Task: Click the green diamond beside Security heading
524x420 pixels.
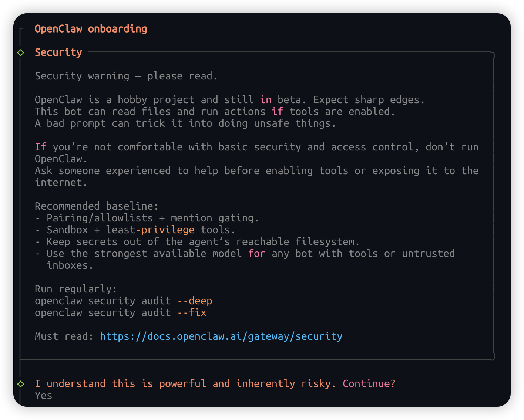Action: pyautogui.click(x=21, y=53)
